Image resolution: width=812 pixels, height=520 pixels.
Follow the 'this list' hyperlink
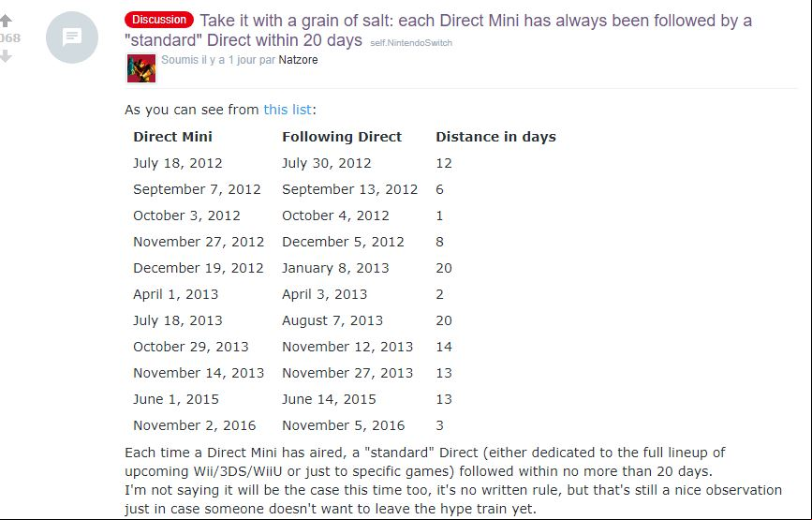tap(288, 110)
